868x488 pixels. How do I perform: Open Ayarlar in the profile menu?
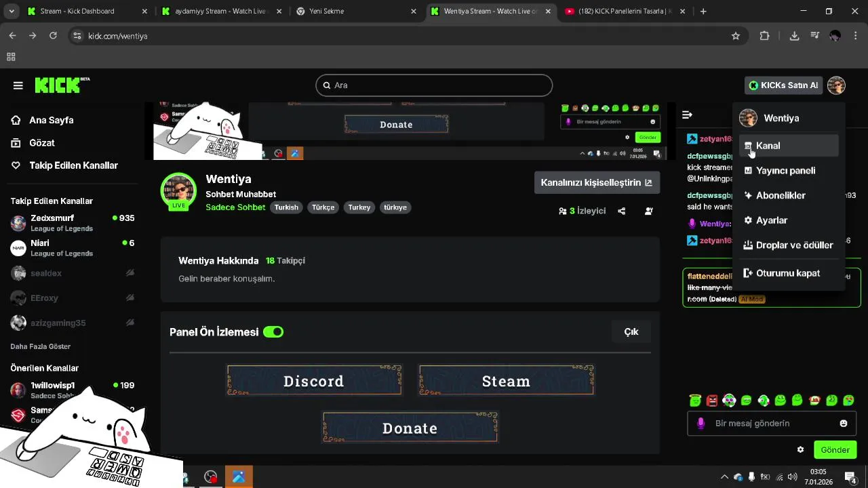[788, 220]
